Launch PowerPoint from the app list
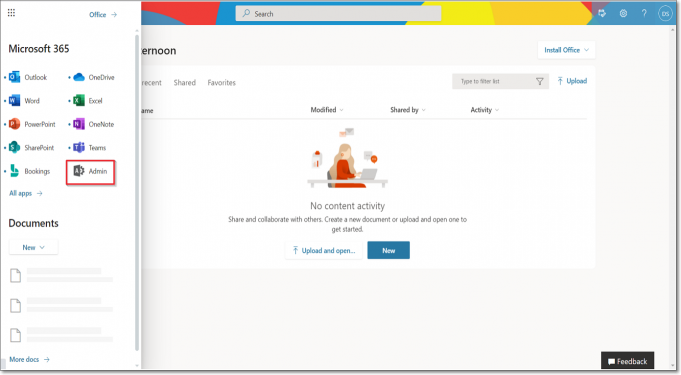Viewport: 681px width, 375px height. (32, 124)
